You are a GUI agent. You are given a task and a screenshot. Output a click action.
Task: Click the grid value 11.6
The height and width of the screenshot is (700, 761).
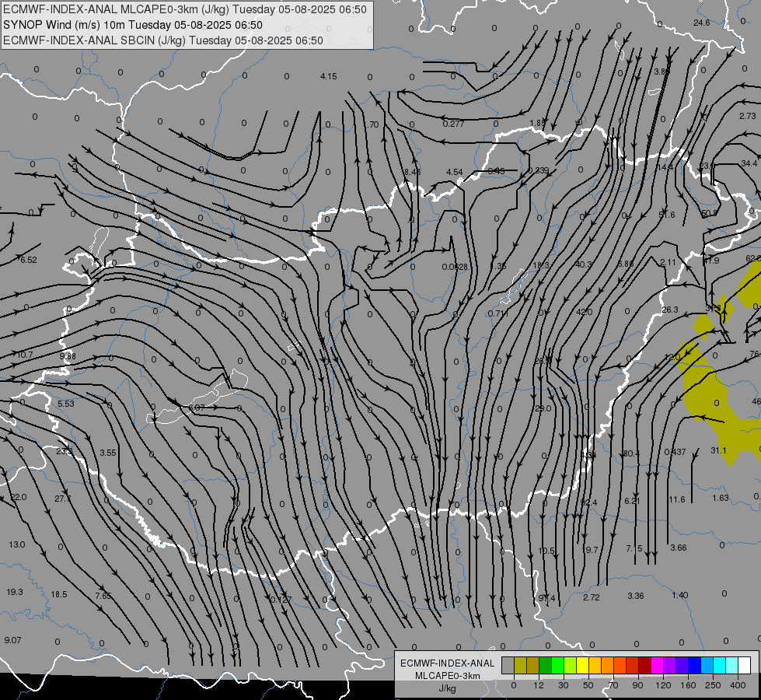point(677,499)
